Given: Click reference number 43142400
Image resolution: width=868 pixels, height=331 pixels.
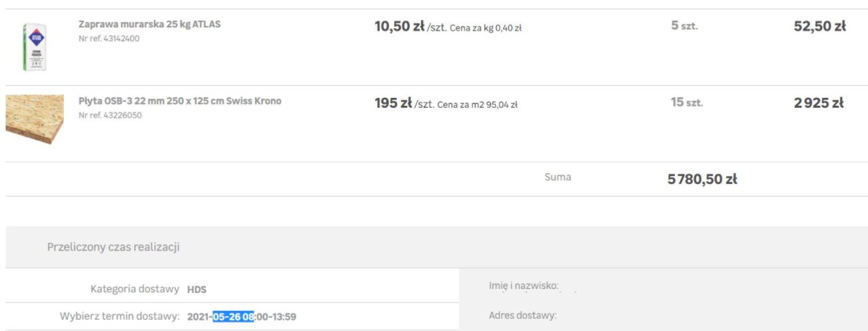Looking at the screenshot, I should [x=109, y=39].
